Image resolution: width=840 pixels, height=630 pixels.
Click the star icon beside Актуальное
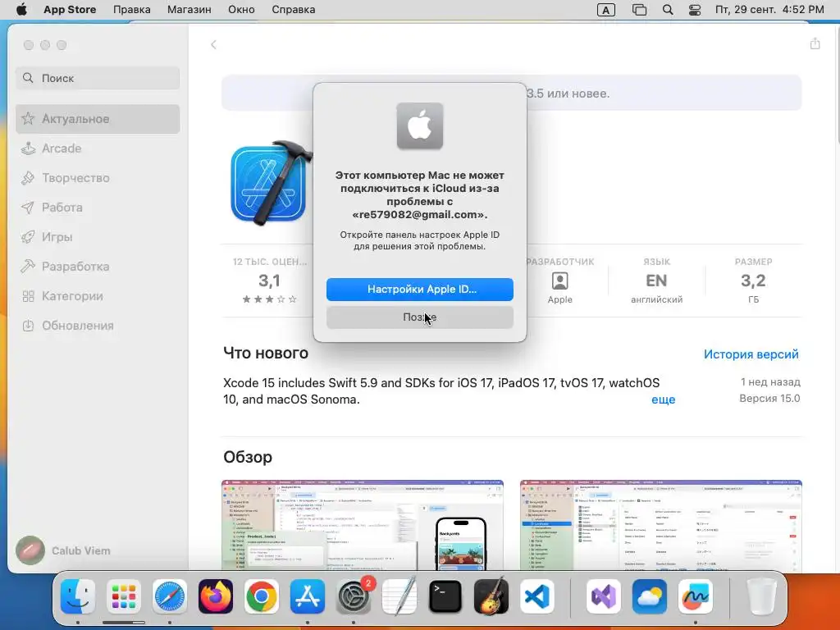[28, 118]
